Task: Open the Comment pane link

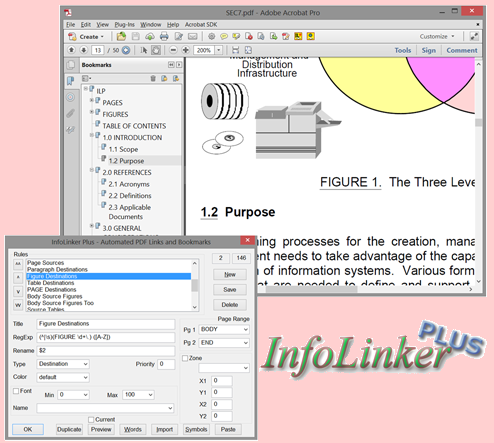Action: point(462,50)
